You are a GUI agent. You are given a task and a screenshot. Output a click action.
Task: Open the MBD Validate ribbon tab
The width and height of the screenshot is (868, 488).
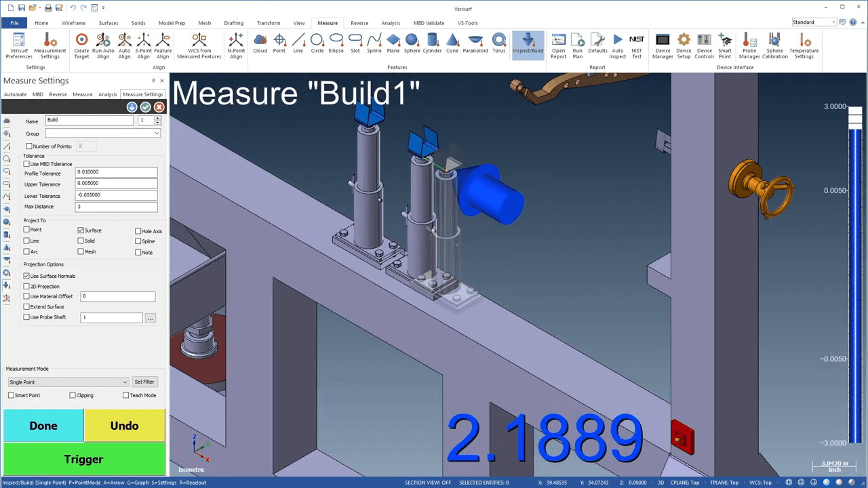[x=429, y=23]
